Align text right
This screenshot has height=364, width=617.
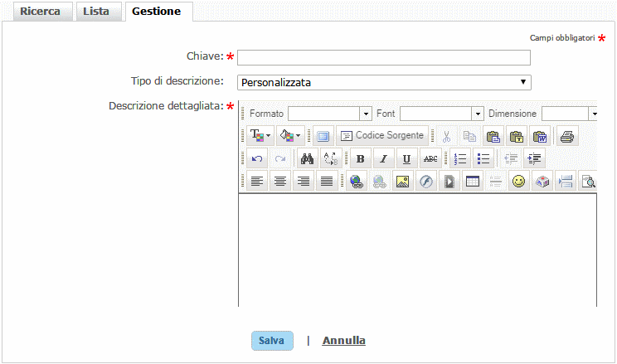coord(304,181)
